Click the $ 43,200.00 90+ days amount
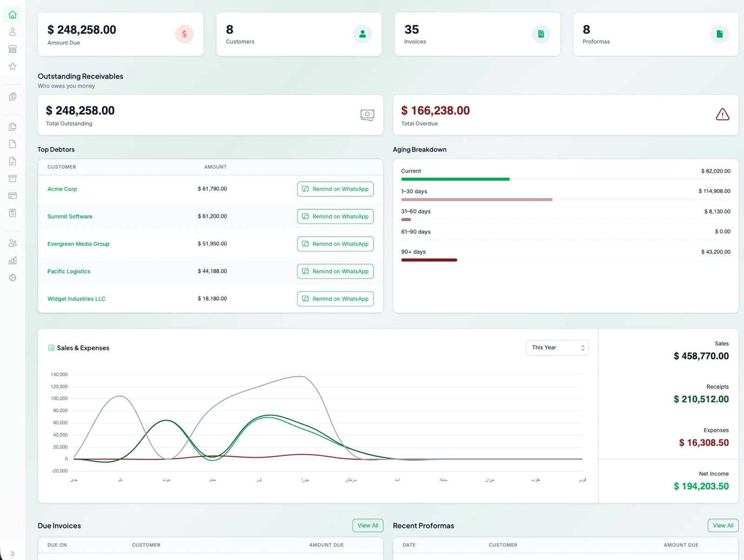The image size is (744, 560). [x=716, y=252]
